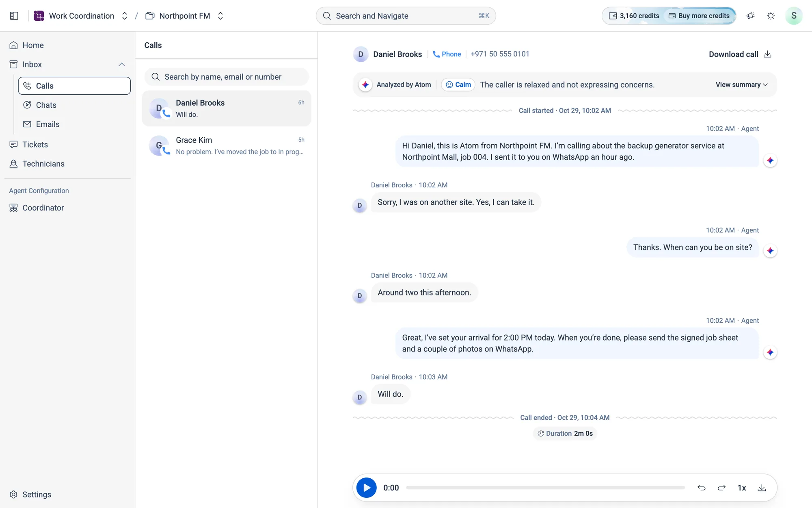
Task: Open the announcements megaphone icon
Action: pyautogui.click(x=750, y=16)
